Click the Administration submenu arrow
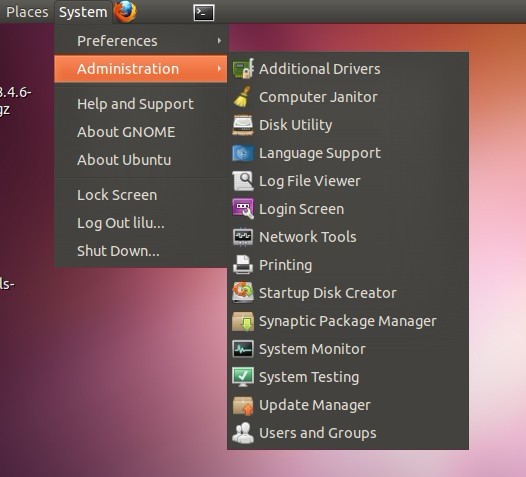The height and width of the screenshot is (477, 526). (x=219, y=68)
